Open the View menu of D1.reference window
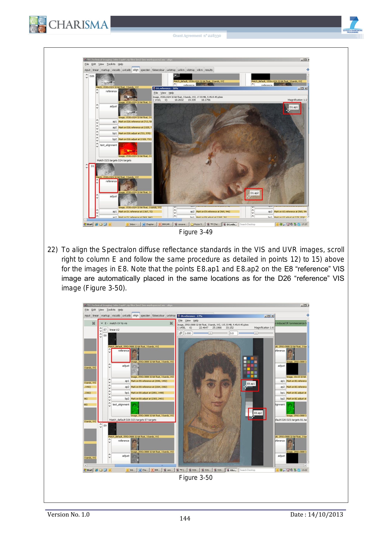Screen dimensions: 392x554 (x=163, y=93)
